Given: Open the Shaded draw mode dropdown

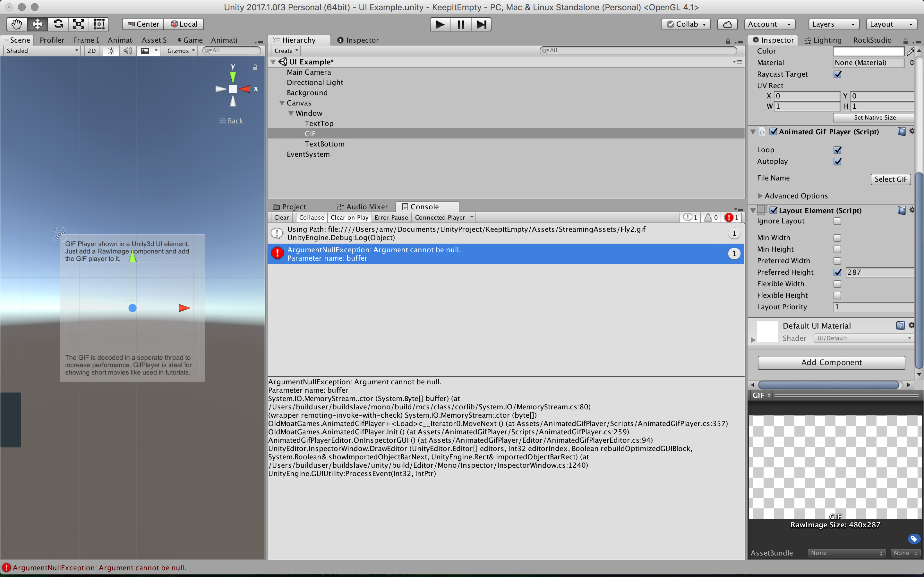Looking at the screenshot, I should [41, 50].
